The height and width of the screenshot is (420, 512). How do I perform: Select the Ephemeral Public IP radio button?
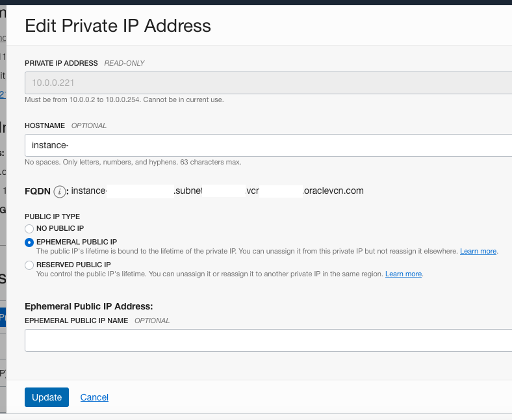point(29,243)
